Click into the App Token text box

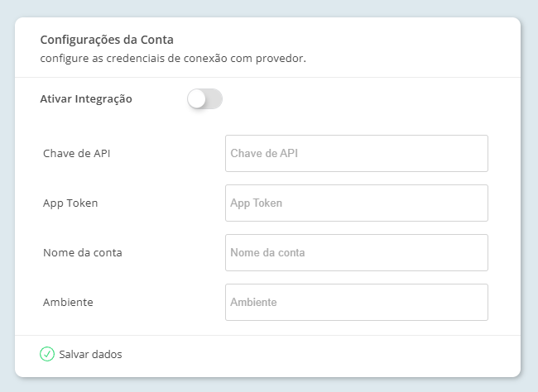click(x=356, y=203)
